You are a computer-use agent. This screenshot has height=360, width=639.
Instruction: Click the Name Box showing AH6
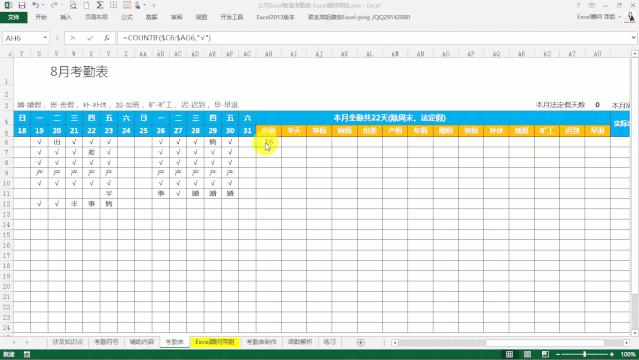(x=22, y=38)
